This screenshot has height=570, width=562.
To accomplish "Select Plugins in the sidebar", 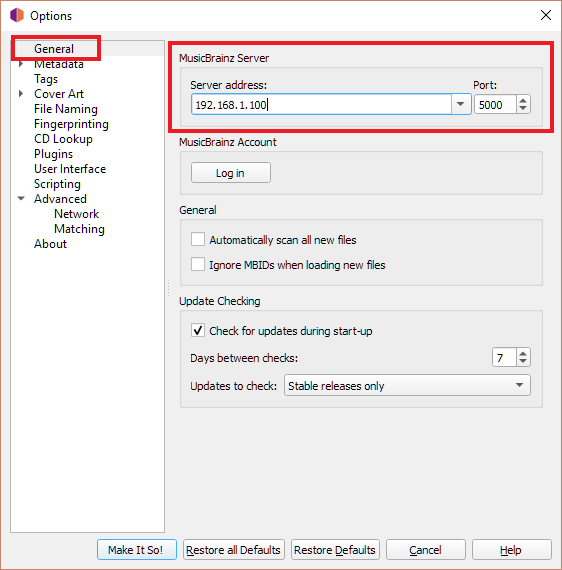I will coord(53,154).
